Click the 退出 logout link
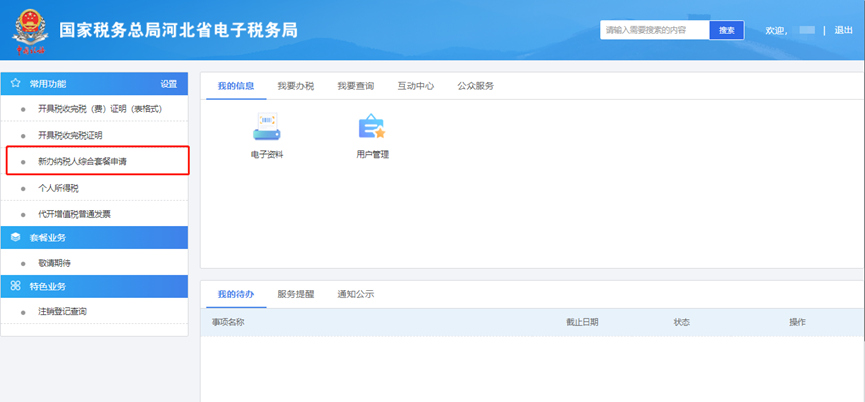The width and height of the screenshot is (865, 402). pyautogui.click(x=843, y=30)
